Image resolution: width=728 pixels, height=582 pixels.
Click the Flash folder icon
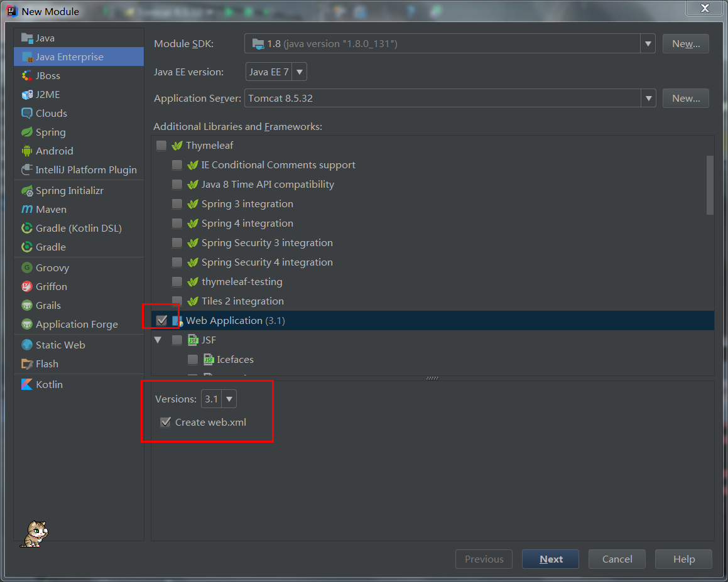27,364
